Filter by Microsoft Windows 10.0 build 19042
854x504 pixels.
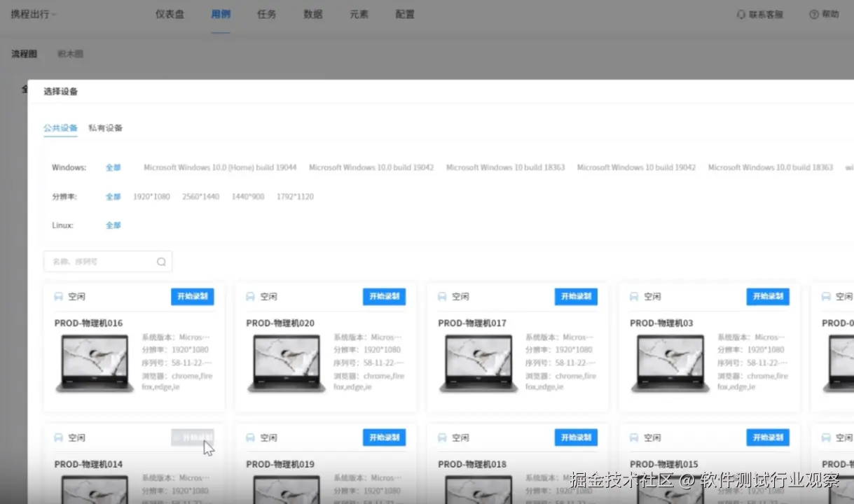(x=371, y=168)
